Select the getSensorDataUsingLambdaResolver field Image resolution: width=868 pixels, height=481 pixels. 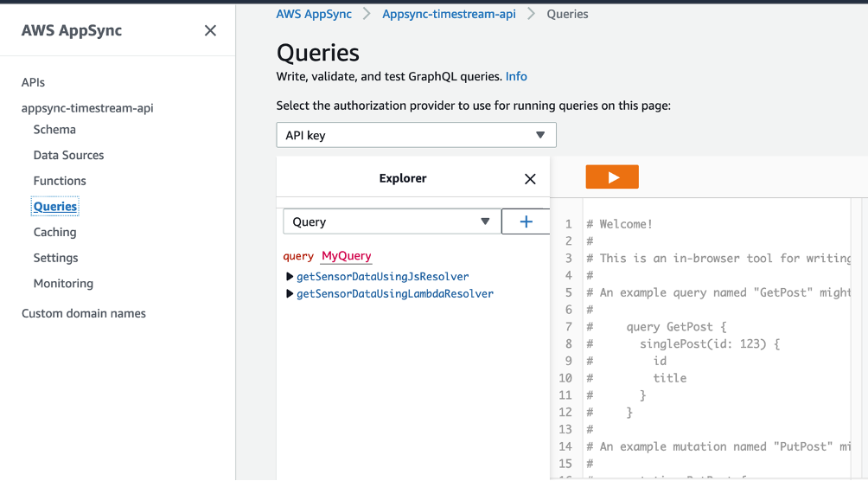tap(395, 293)
